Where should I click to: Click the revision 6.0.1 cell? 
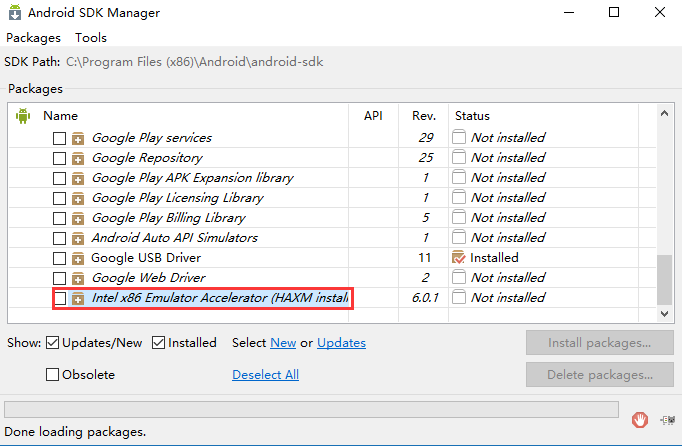[x=425, y=298]
